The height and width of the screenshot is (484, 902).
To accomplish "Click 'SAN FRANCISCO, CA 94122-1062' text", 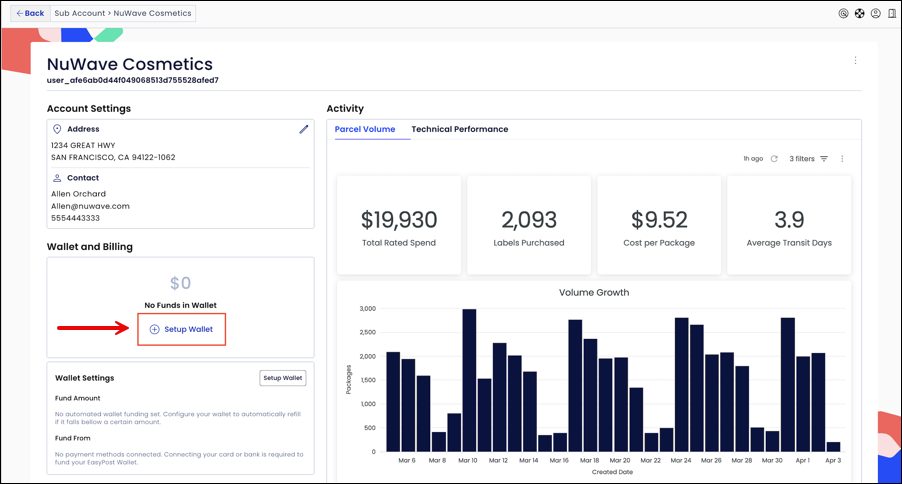I will (x=113, y=157).
